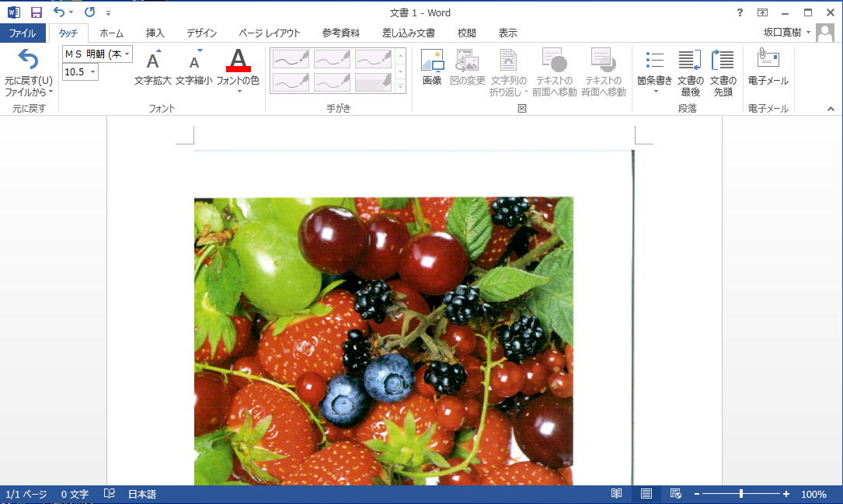Image resolution: width=843 pixels, height=504 pixels.
Task: Open the MS 明朝 font name dropdown
Action: [x=127, y=54]
